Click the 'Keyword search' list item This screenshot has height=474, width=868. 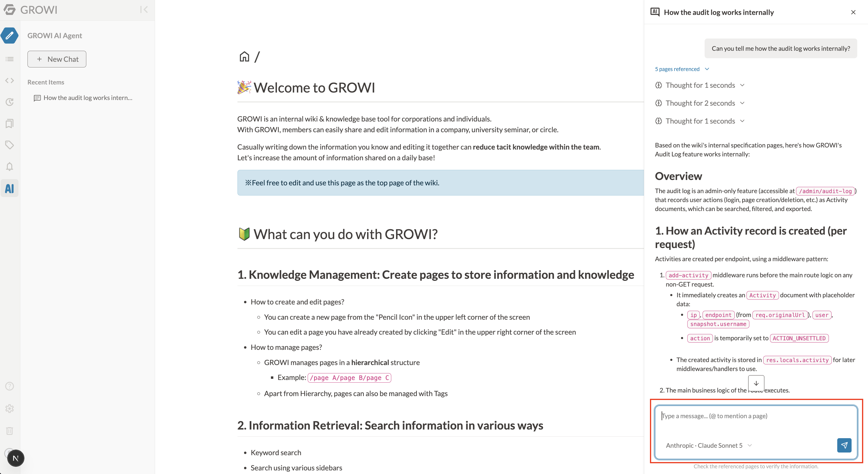pyautogui.click(x=276, y=453)
